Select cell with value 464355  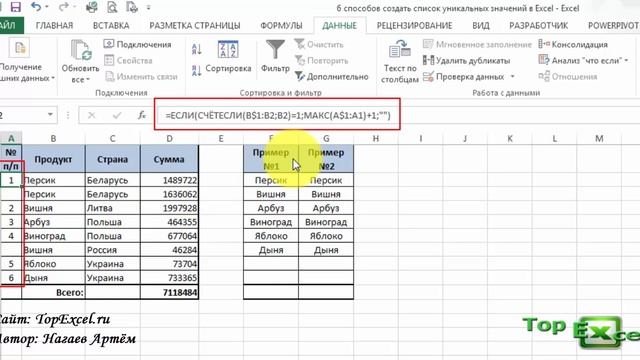(169, 222)
